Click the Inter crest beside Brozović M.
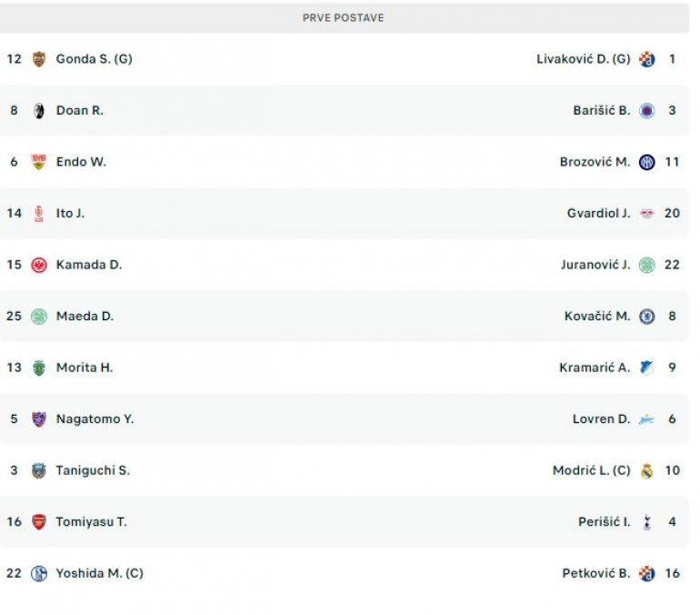 (646, 162)
